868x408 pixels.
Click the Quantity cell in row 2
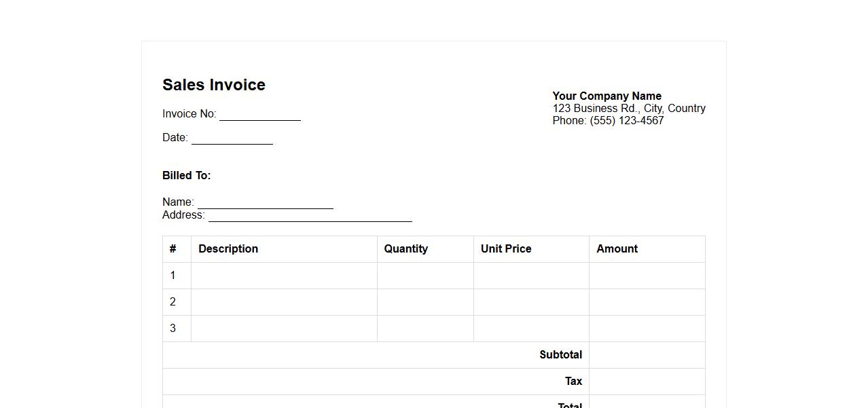[425, 302]
